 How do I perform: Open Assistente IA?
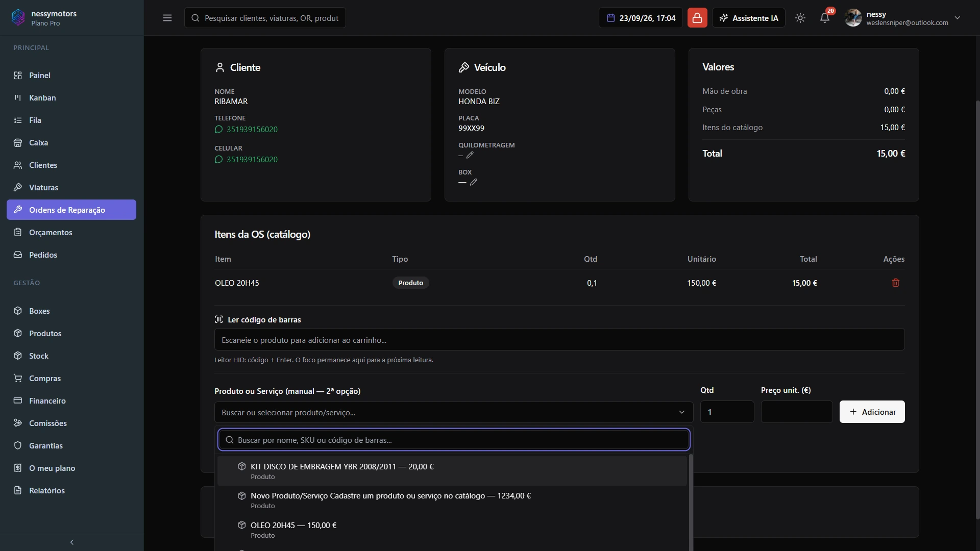[x=749, y=18]
